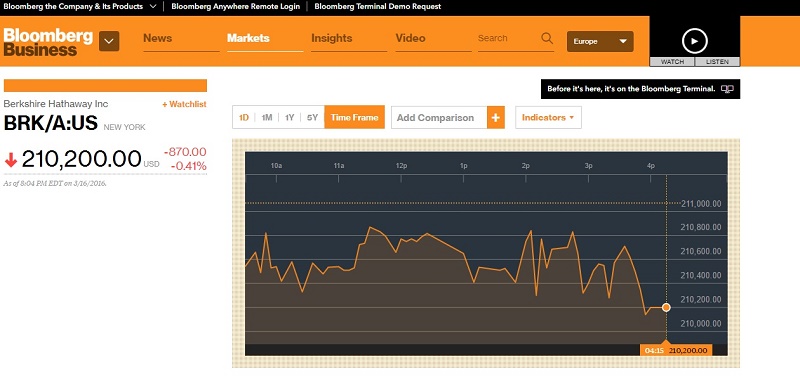800x388 pixels.
Task: Click the LISTEN button
Action: point(717,62)
